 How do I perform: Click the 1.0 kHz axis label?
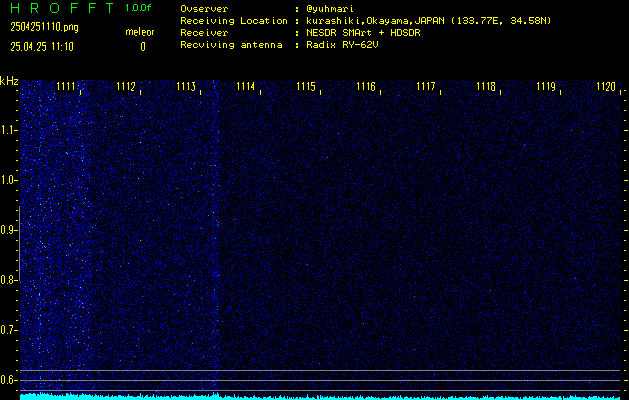click(8, 180)
